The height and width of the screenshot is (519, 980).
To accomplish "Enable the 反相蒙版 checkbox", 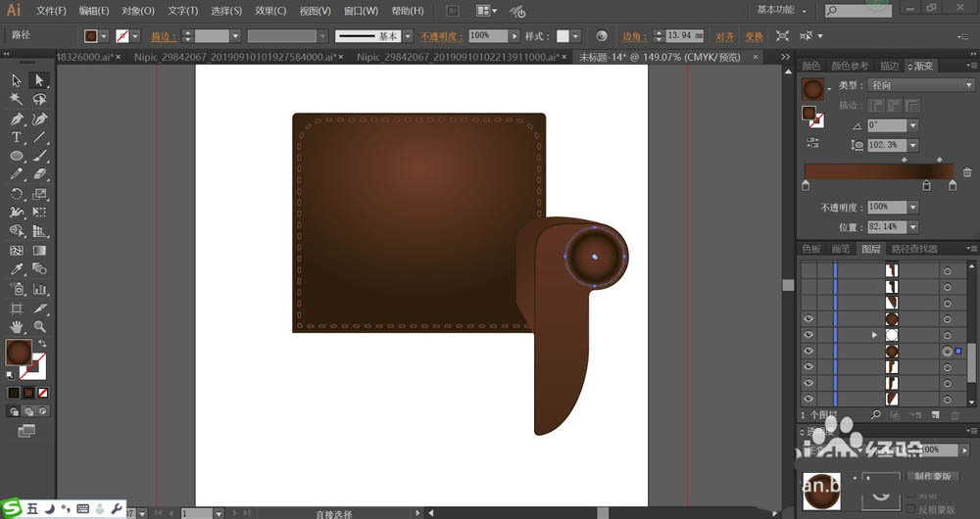I will coord(910,509).
